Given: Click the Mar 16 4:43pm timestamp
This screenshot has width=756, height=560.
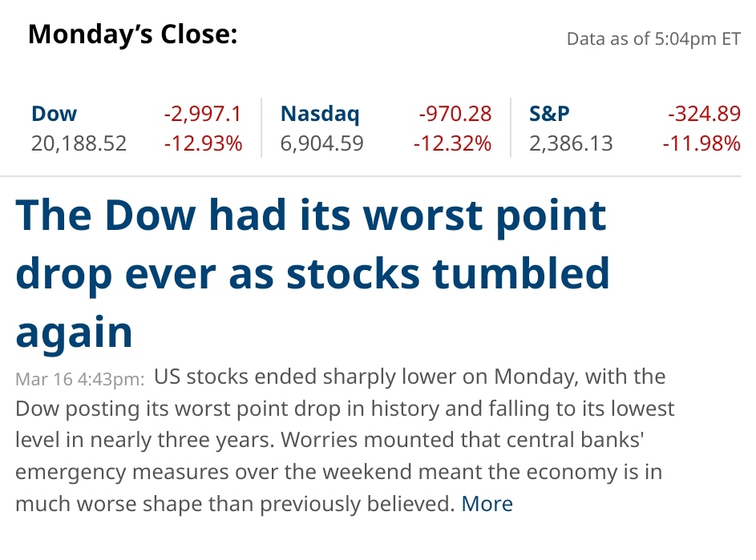Looking at the screenshot, I should pyautogui.click(x=79, y=379).
